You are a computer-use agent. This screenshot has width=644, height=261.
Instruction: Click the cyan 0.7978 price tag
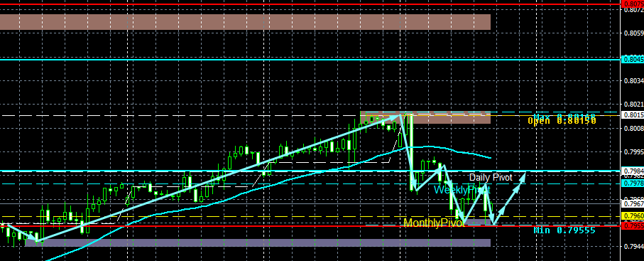[x=633, y=183]
